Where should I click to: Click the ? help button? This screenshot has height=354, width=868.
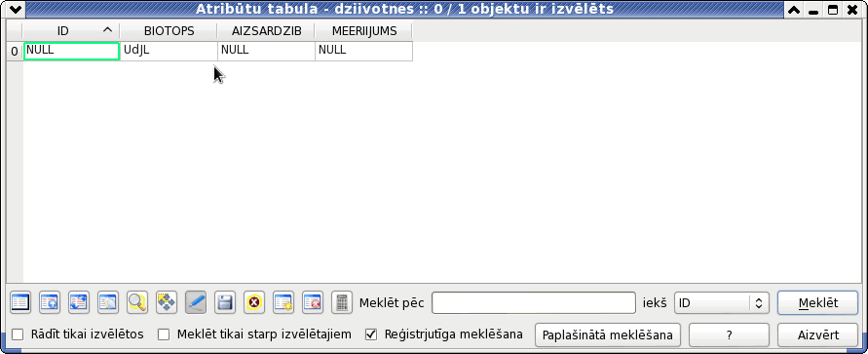coord(729,335)
